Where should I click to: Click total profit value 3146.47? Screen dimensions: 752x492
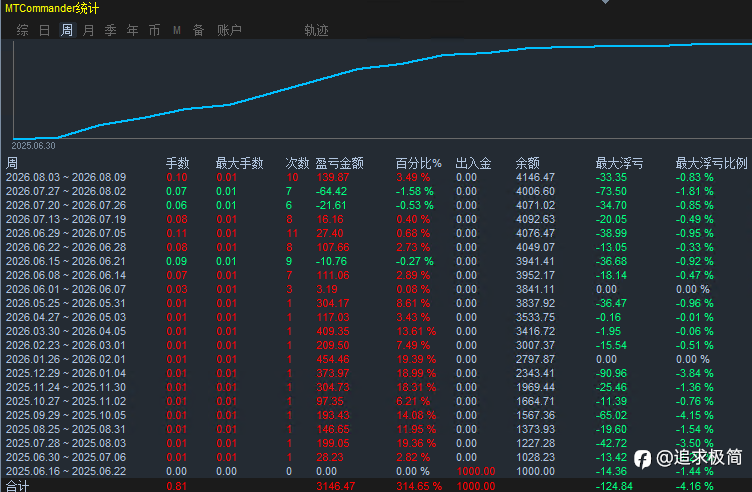(x=336, y=486)
